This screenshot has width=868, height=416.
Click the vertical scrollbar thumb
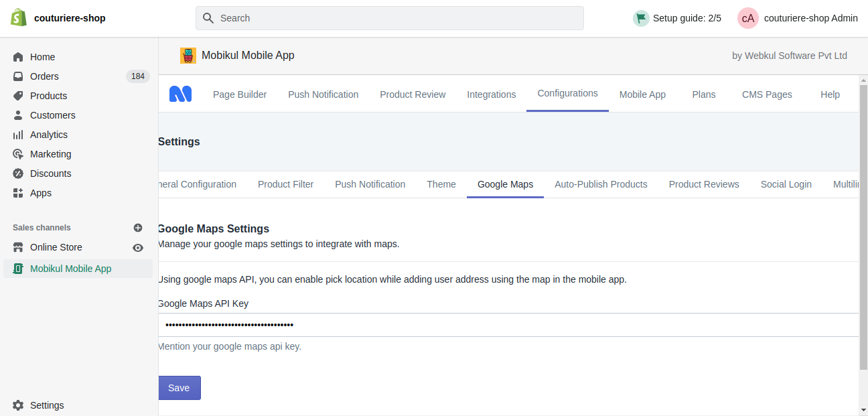863,226
